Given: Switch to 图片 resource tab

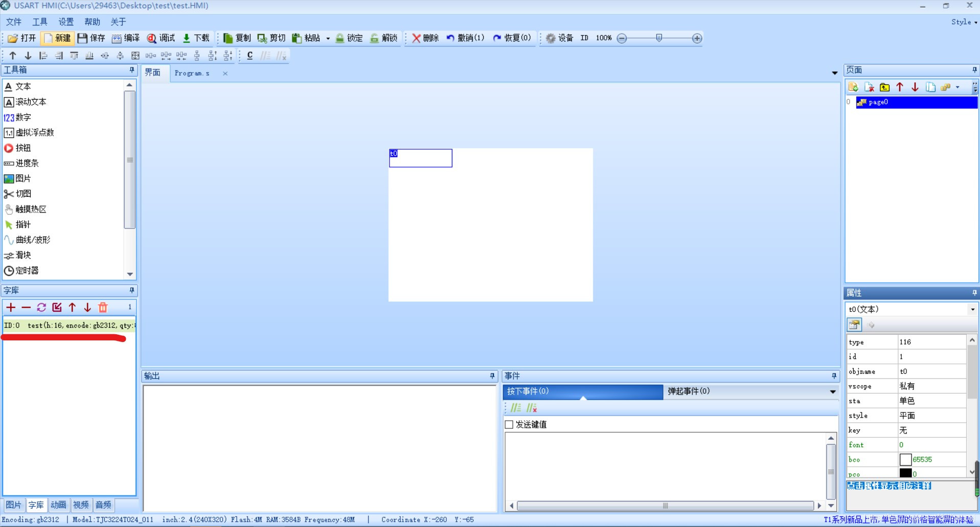Looking at the screenshot, I should coord(14,505).
